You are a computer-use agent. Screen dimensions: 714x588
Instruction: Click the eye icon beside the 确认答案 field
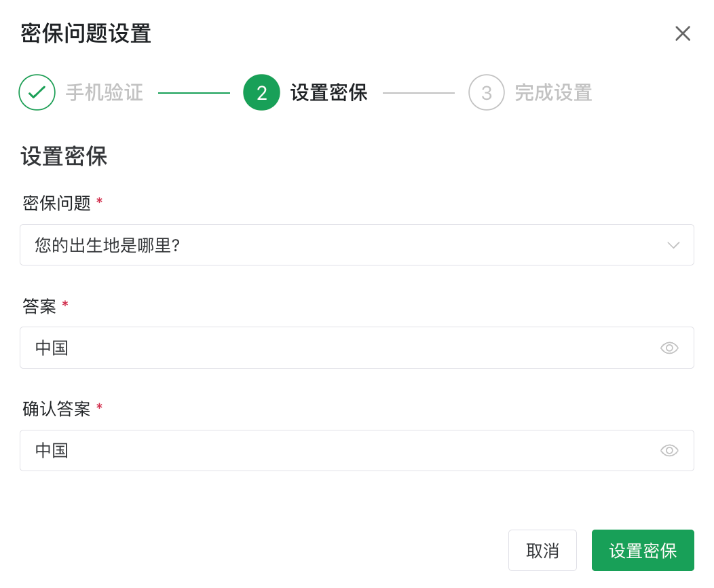click(x=669, y=450)
